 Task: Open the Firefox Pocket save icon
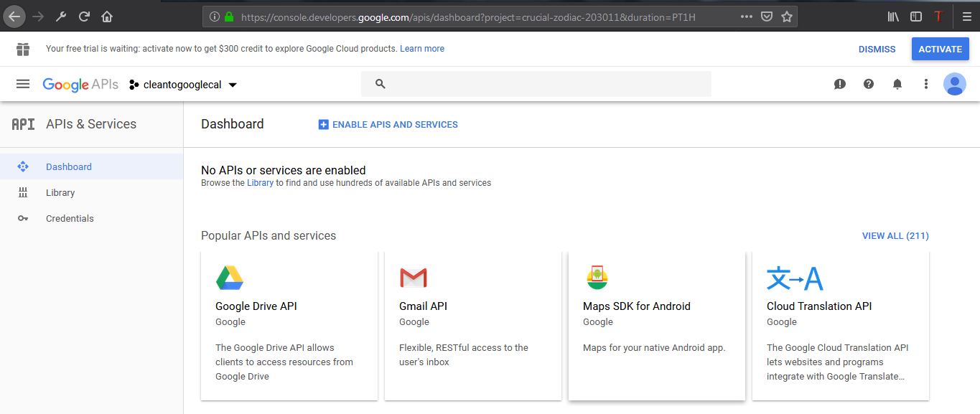coord(767,16)
